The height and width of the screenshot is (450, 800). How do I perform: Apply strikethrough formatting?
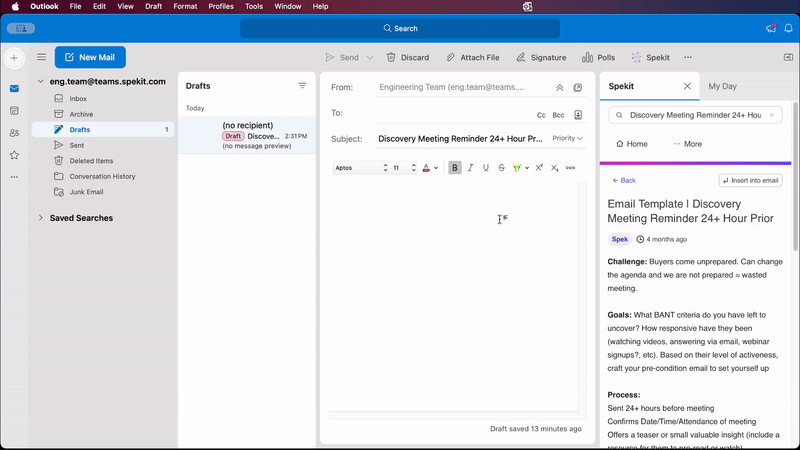502,167
